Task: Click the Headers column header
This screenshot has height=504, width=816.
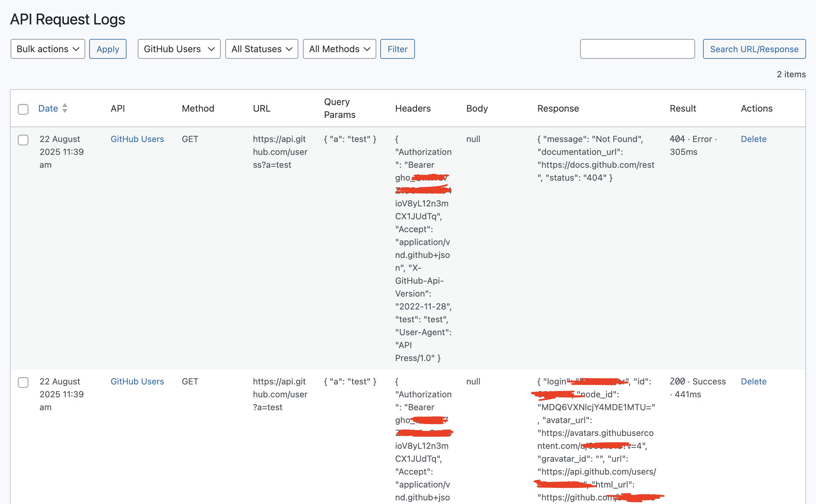Action: click(413, 108)
